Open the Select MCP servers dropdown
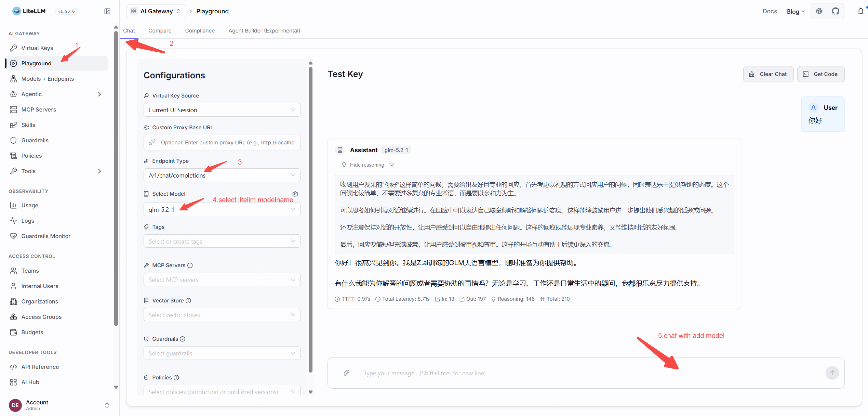The height and width of the screenshot is (416, 868). [222, 279]
